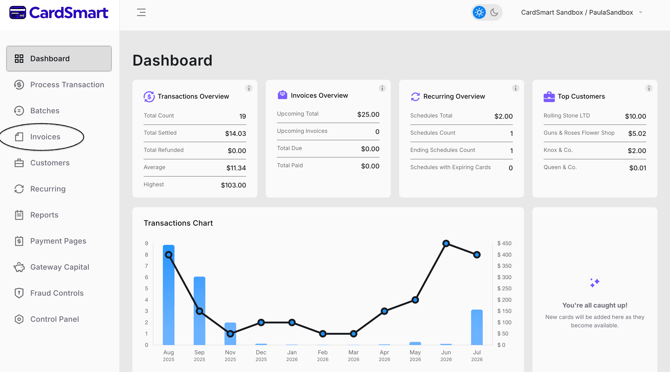Switch to dark mode moon icon

pos(494,12)
